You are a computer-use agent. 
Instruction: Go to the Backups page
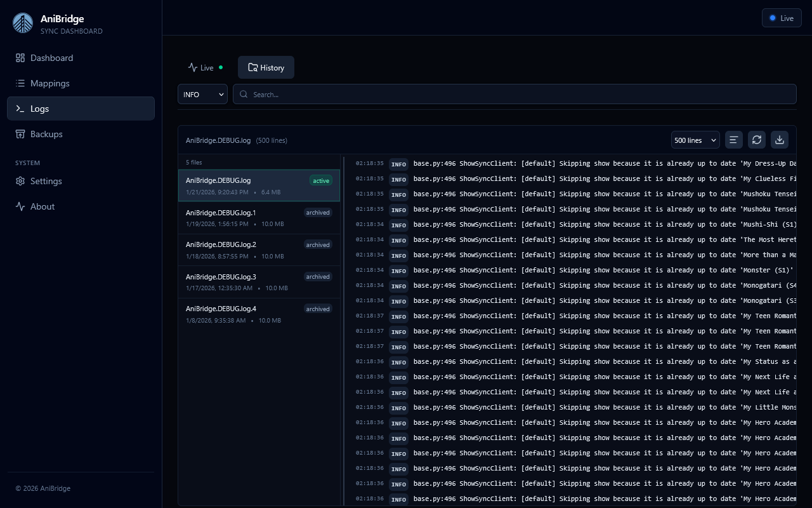pyautogui.click(x=46, y=134)
